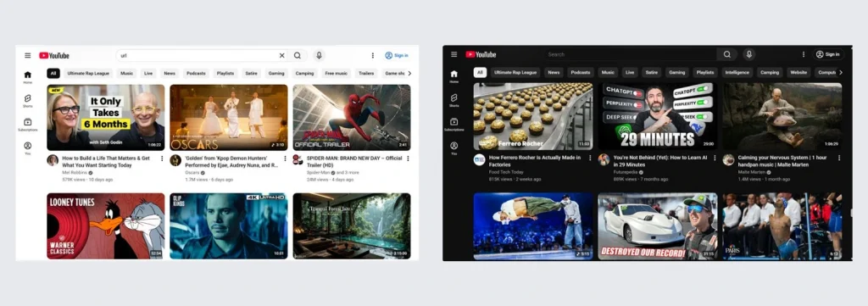
Task: Open the three-dot settings menu in dark-theme header
Action: [804, 54]
